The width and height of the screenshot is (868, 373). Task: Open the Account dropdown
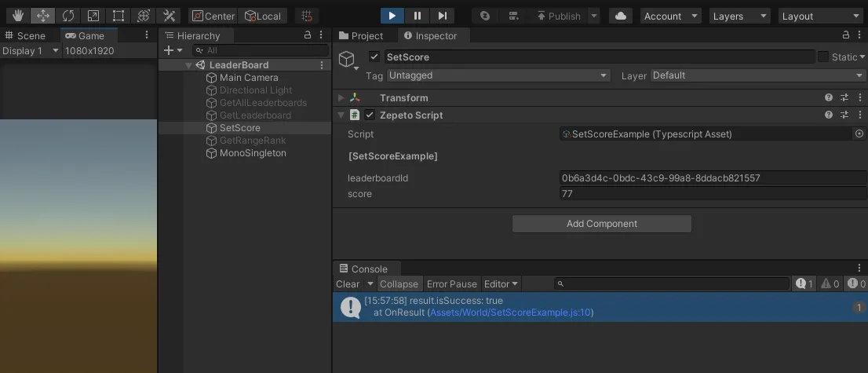671,16
